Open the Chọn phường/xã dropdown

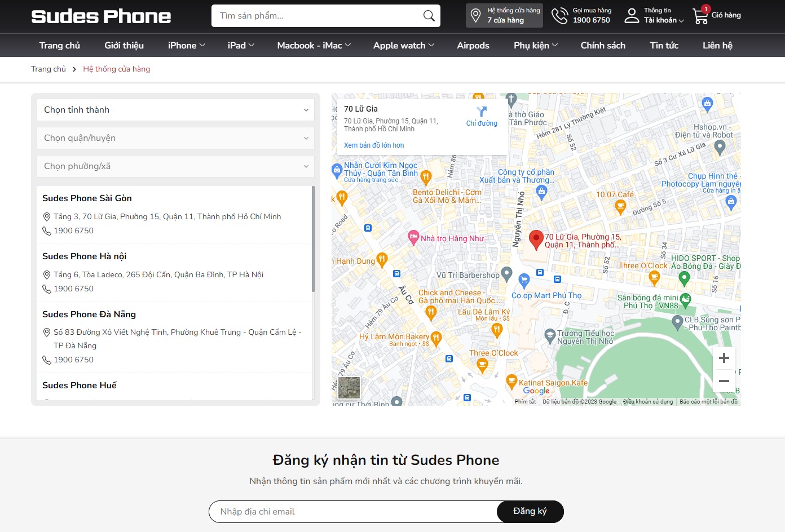(175, 166)
